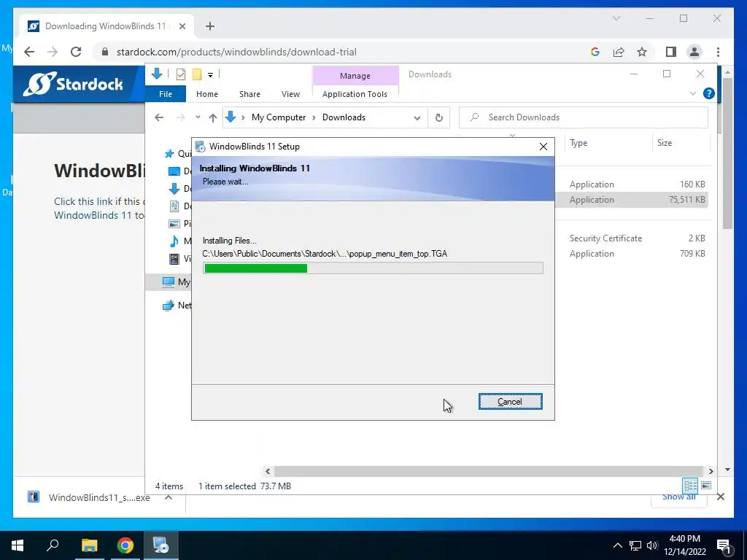
Task: Switch to Large icons view layout
Action: click(706, 485)
